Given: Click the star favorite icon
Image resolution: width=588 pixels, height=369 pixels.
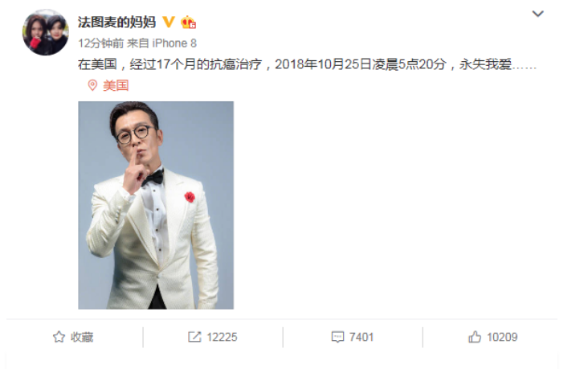Looking at the screenshot, I should [x=59, y=337].
